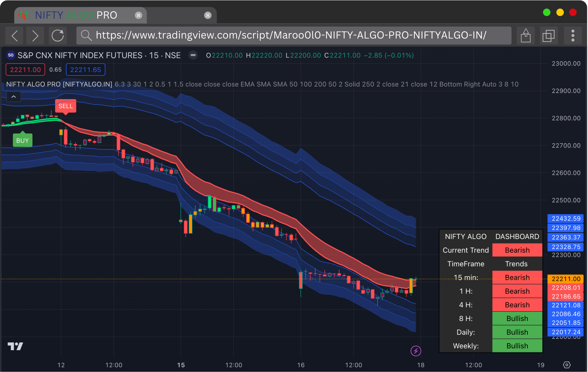Select the NIFTY ALGO PRO tab
This screenshot has width=588, height=372.
[80, 15]
